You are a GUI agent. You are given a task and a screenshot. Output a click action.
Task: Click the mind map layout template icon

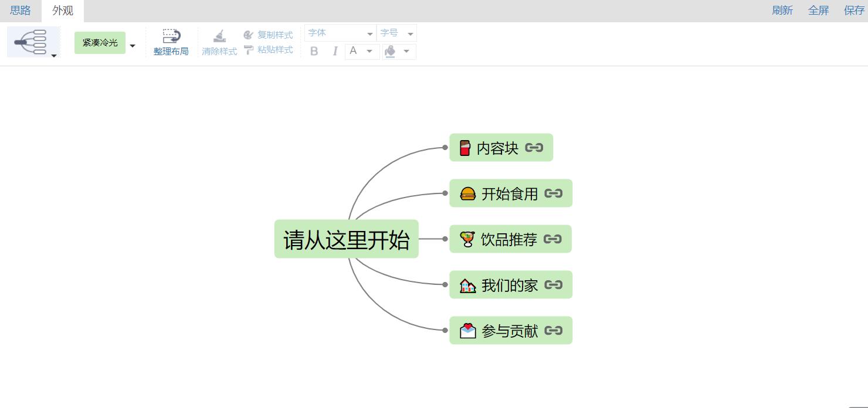(30, 42)
